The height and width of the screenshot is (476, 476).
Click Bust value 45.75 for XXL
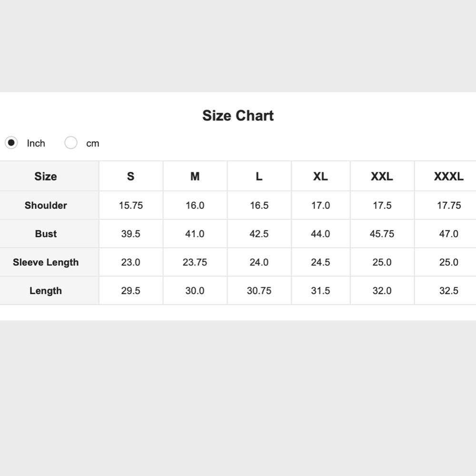[382, 234]
